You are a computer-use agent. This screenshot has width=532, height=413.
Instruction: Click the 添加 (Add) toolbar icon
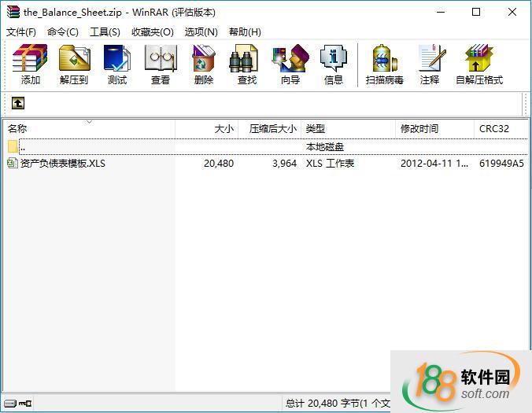tap(31, 65)
